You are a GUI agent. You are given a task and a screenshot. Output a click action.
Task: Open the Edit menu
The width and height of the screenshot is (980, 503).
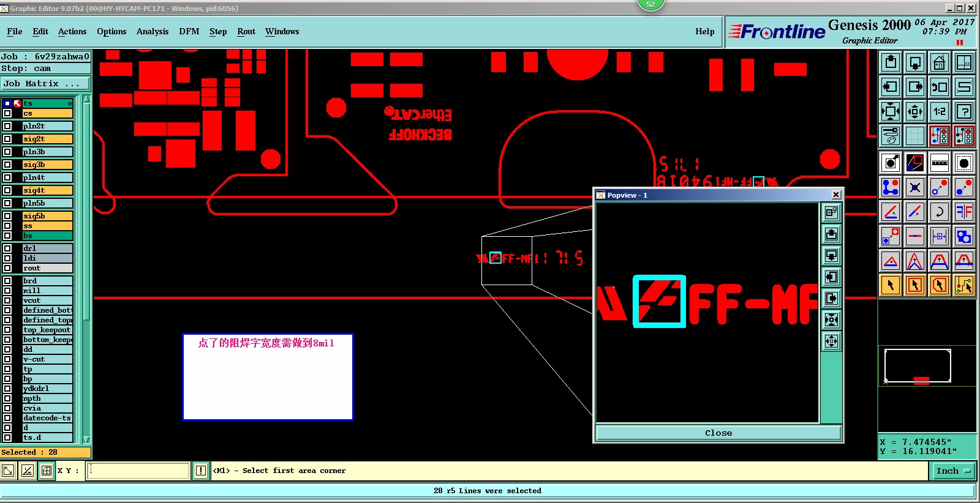coord(40,31)
